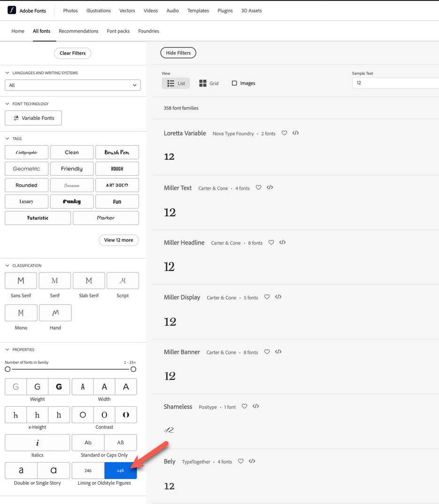Click View 12 more tags
Viewport: 439px width, 504px height.
point(119,240)
